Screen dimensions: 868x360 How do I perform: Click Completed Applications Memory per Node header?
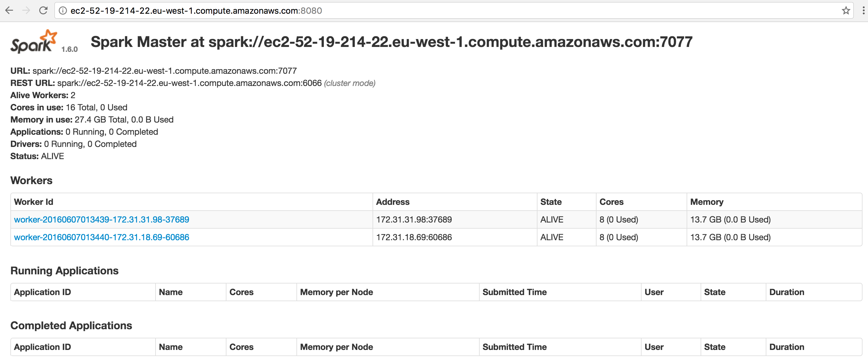tap(336, 347)
